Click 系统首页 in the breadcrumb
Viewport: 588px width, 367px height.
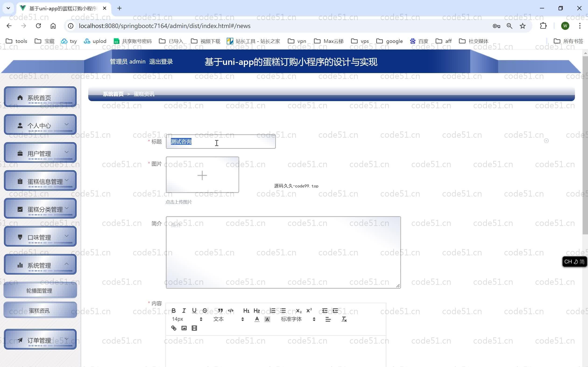[x=113, y=94]
